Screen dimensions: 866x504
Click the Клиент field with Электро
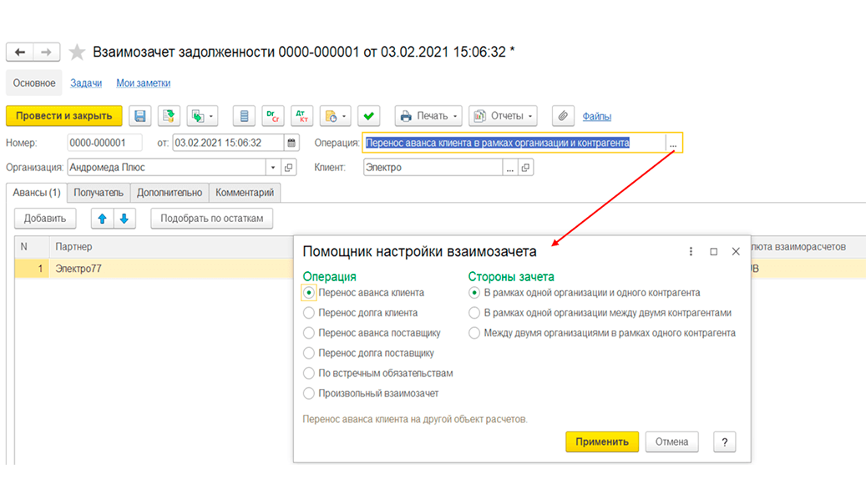coord(433,167)
